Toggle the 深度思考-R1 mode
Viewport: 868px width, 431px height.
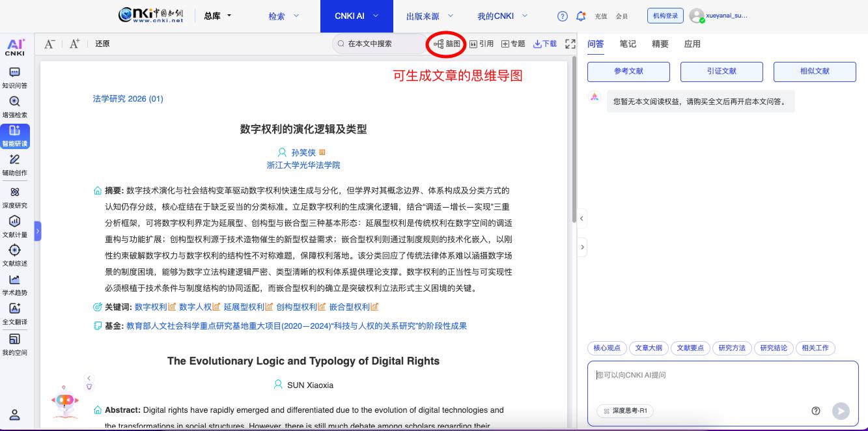pyautogui.click(x=625, y=411)
